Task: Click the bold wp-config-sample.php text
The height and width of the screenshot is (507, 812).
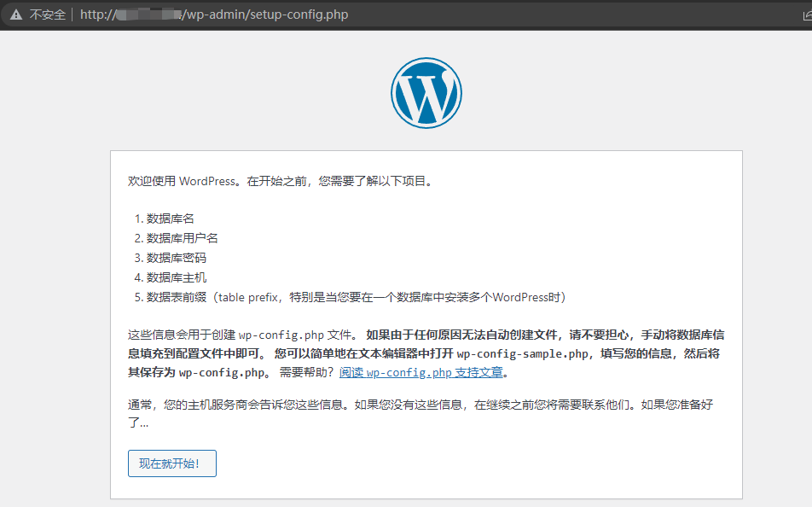Action: 523,353
